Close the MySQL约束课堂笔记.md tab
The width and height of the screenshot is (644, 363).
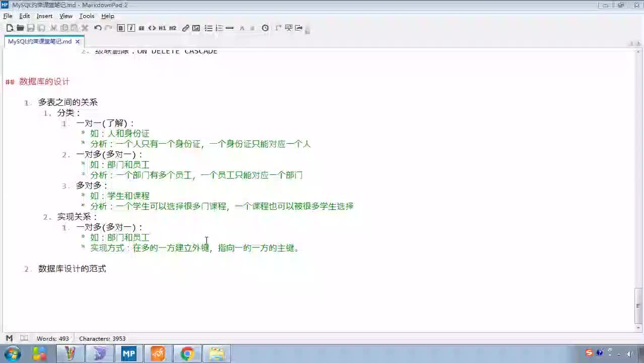coord(78,42)
